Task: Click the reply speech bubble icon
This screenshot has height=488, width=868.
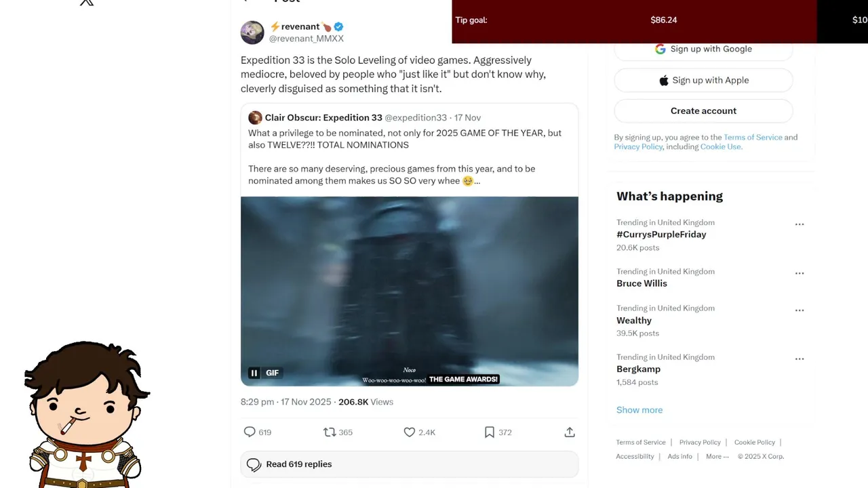Action: (250, 432)
